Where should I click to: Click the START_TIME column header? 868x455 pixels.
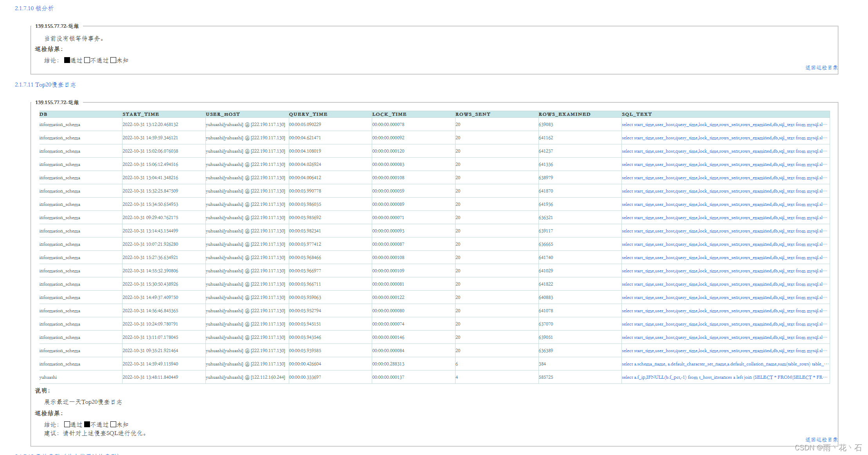click(x=140, y=114)
